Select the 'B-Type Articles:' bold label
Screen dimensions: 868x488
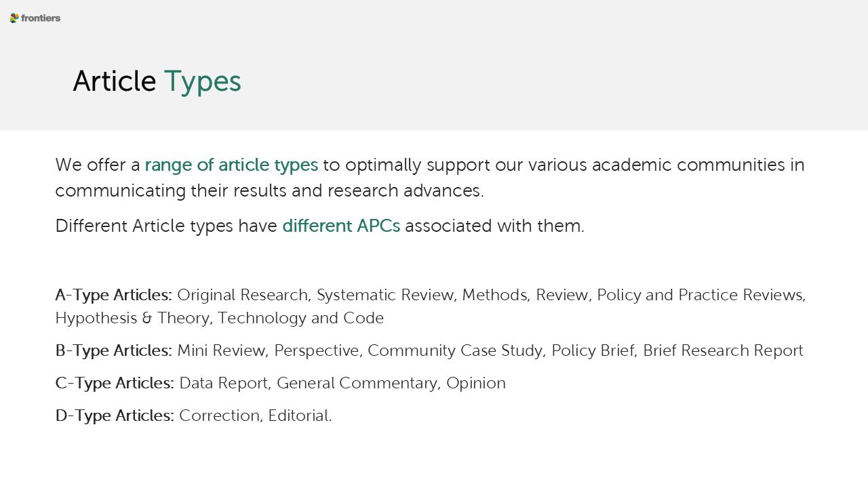[x=113, y=350]
